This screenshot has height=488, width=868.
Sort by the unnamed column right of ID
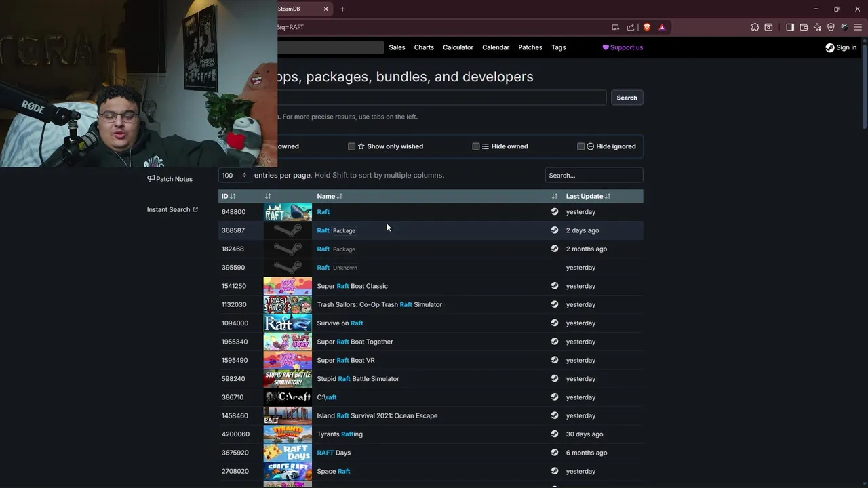click(x=268, y=196)
